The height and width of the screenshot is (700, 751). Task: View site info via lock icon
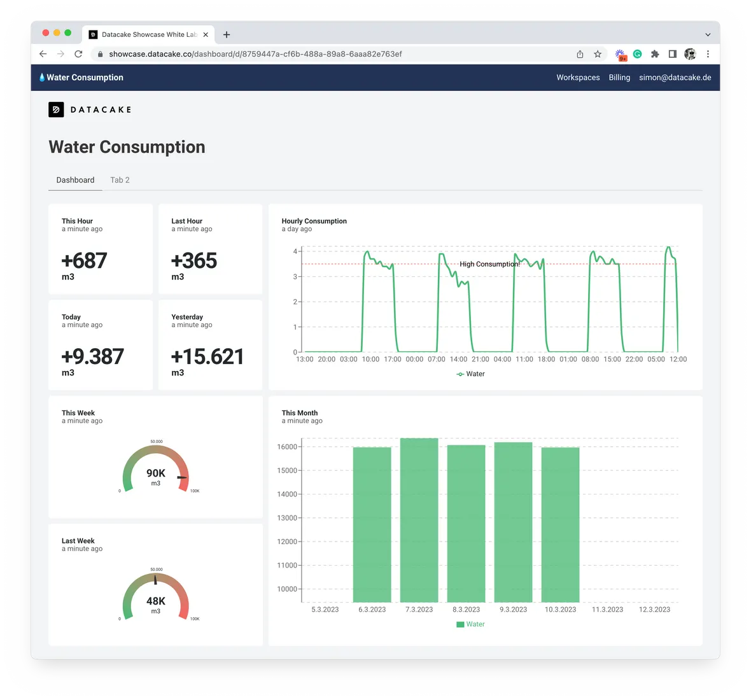coord(100,54)
